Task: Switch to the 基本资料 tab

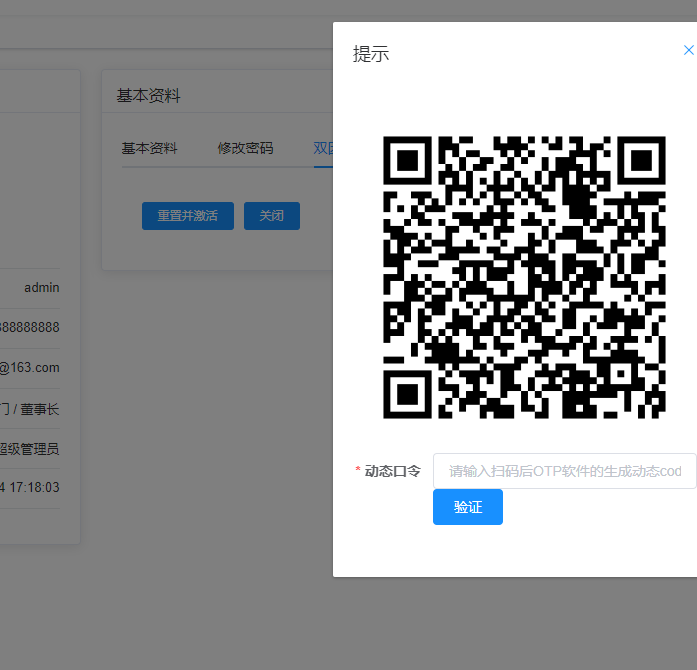Action: (149, 148)
